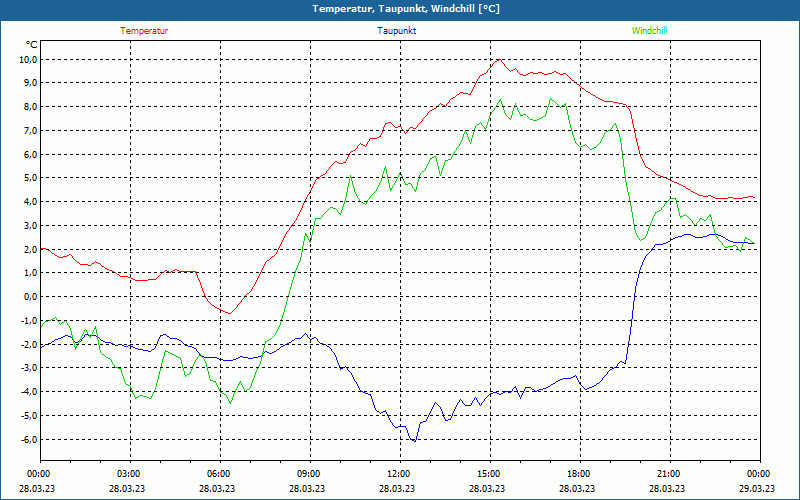Click the '06:00' time axis label

(218, 474)
